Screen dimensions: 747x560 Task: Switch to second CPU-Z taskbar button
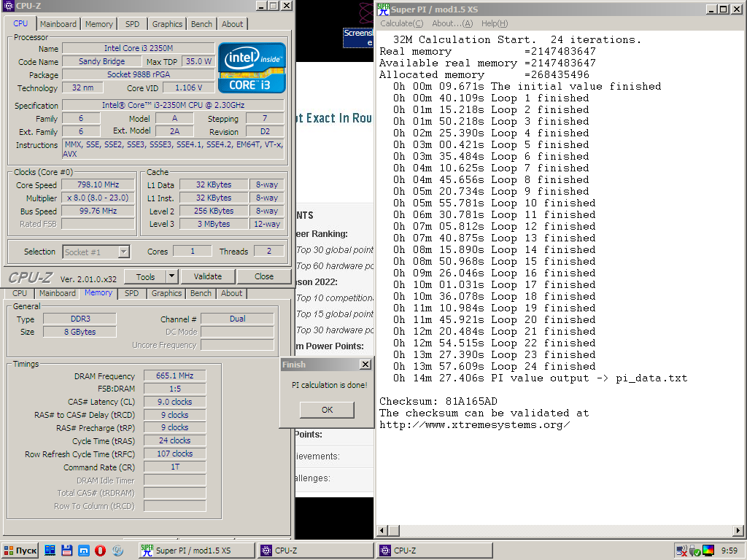pyautogui.click(x=435, y=551)
